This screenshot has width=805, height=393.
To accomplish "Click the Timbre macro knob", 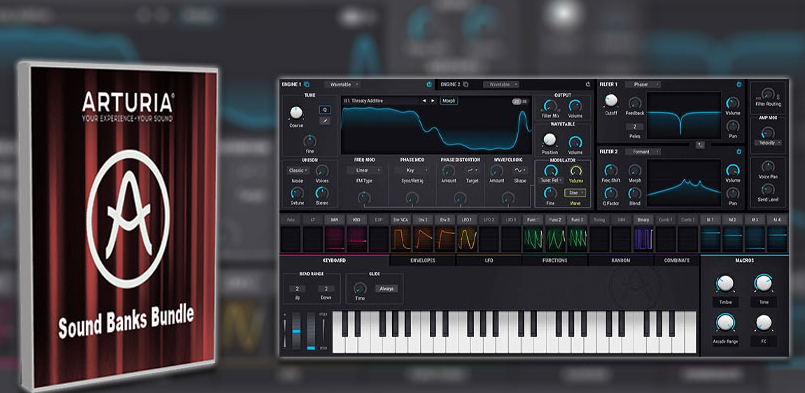I will (x=725, y=283).
